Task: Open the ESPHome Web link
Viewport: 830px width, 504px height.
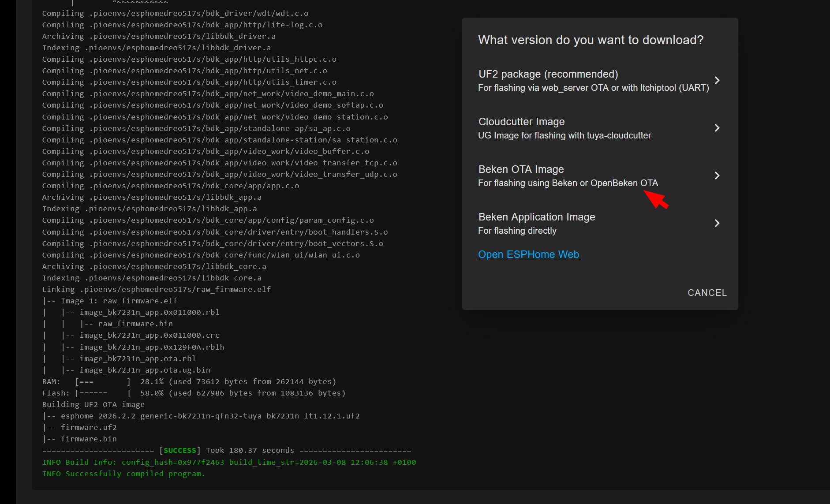Action: [528, 254]
